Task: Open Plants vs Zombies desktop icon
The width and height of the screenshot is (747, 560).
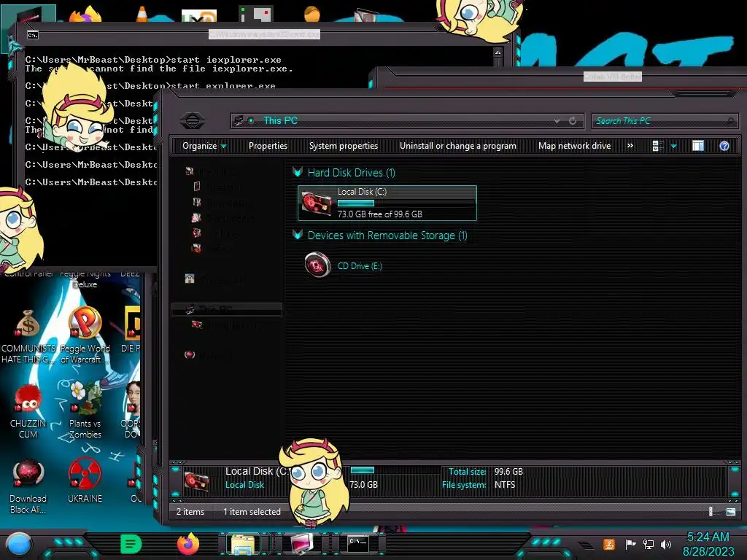Action: pyautogui.click(x=85, y=410)
